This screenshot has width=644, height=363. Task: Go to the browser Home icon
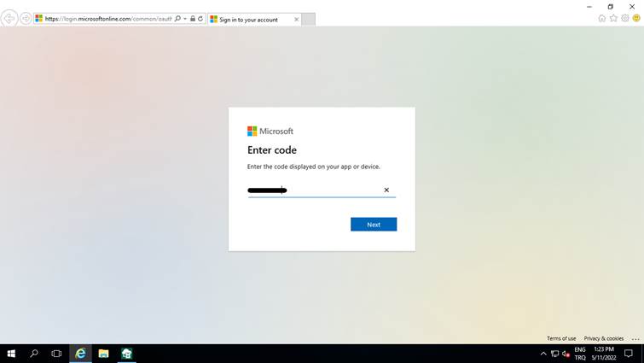[x=601, y=18]
